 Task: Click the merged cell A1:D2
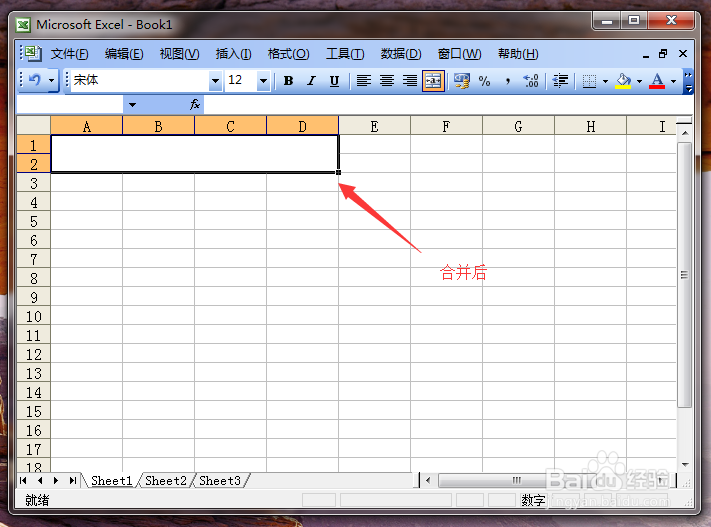(195, 154)
